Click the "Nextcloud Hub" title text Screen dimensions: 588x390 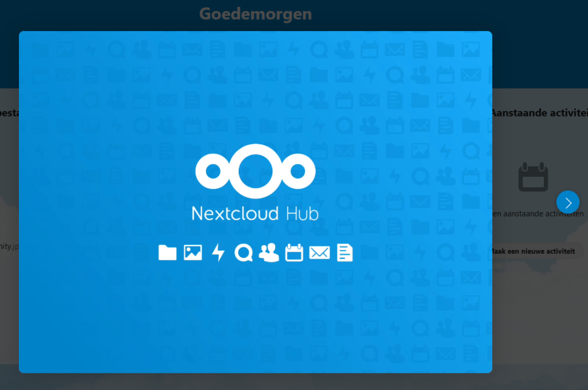click(x=255, y=214)
